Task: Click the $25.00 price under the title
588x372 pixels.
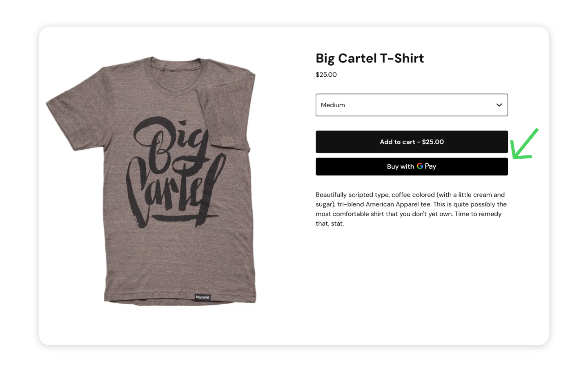Action: (326, 75)
